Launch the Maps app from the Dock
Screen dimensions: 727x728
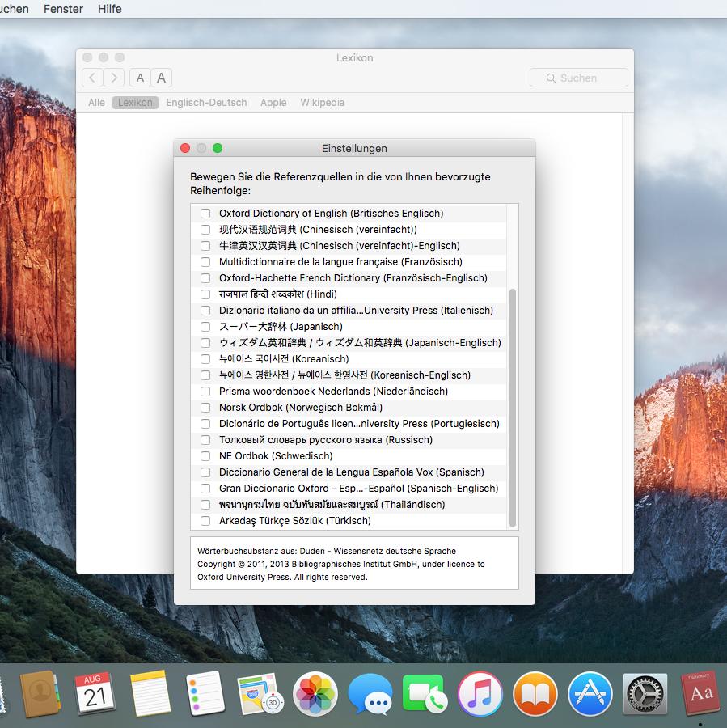point(260,694)
